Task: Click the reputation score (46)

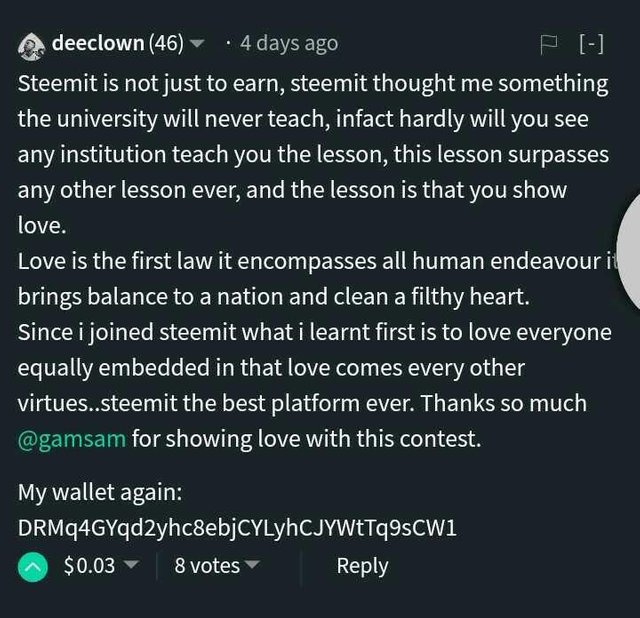Action: tap(166, 43)
